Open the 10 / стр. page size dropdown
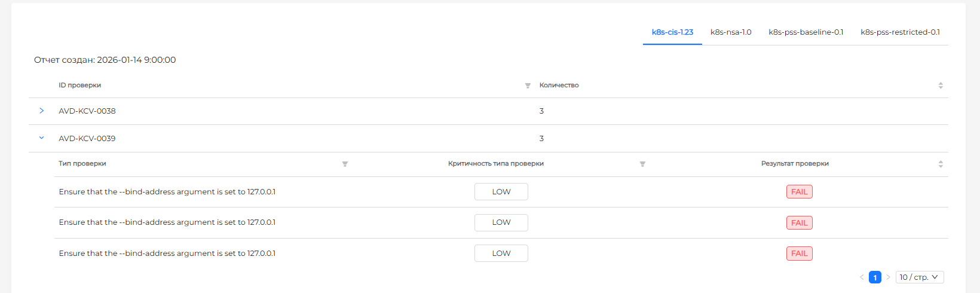Screen dimensions: 980x293 click(x=919, y=277)
